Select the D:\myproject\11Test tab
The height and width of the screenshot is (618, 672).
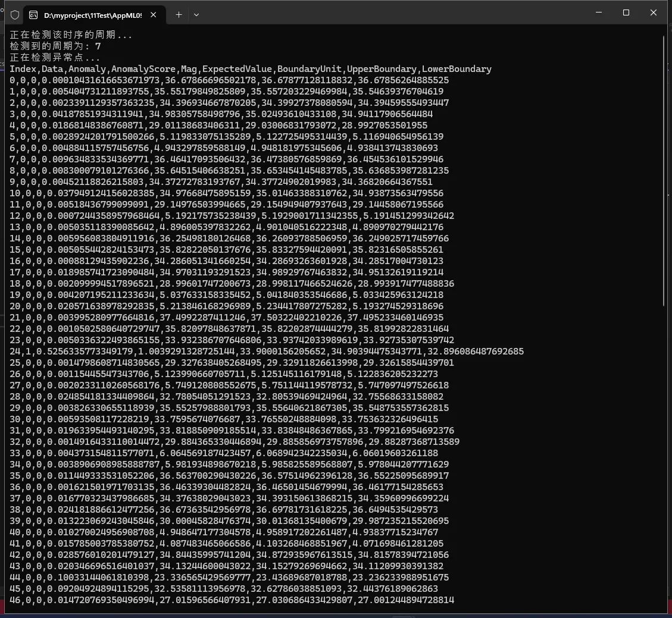coord(89,15)
